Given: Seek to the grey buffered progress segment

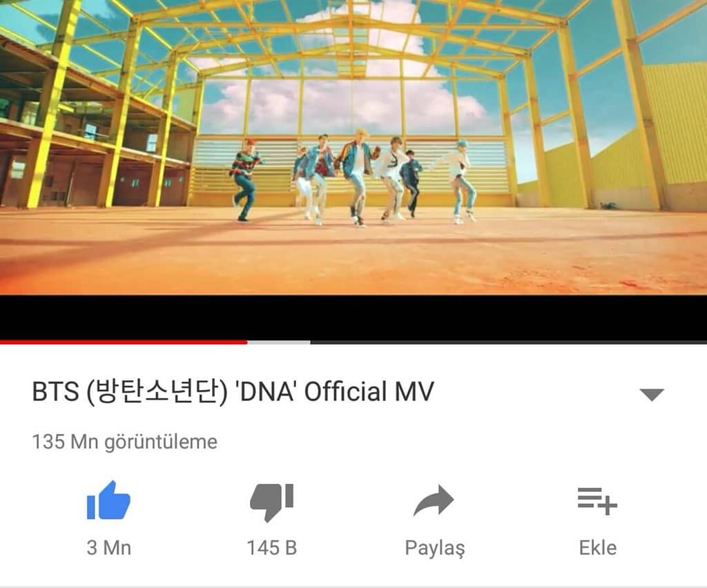Looking at the screenshot, I should point(279,342).
